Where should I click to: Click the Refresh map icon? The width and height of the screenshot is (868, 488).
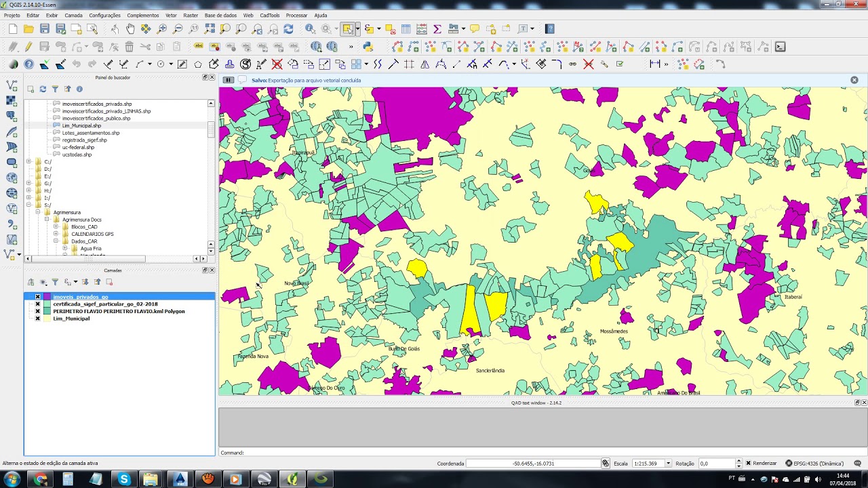[288, 28]
